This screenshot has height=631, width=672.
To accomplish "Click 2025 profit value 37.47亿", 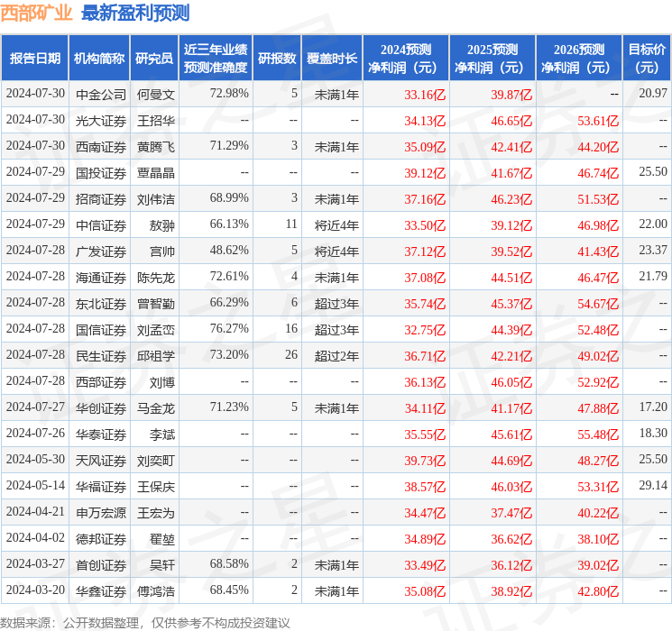I will pyautogui.click(x=511, y=512).
